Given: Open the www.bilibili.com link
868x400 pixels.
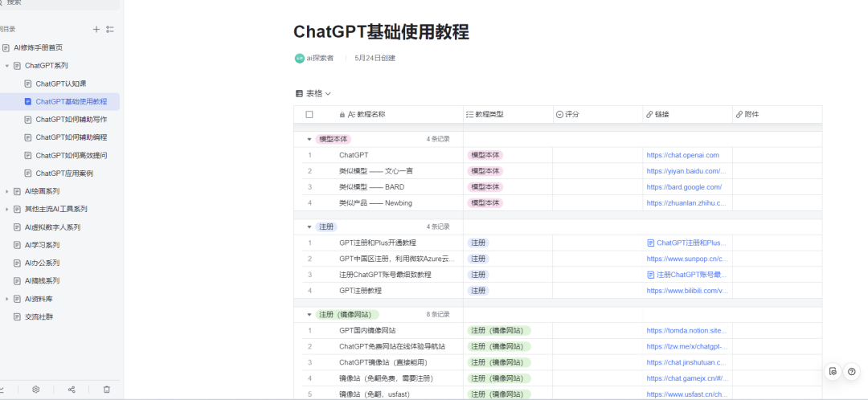Looking at the screenshot, I should (x=687, y=291).
